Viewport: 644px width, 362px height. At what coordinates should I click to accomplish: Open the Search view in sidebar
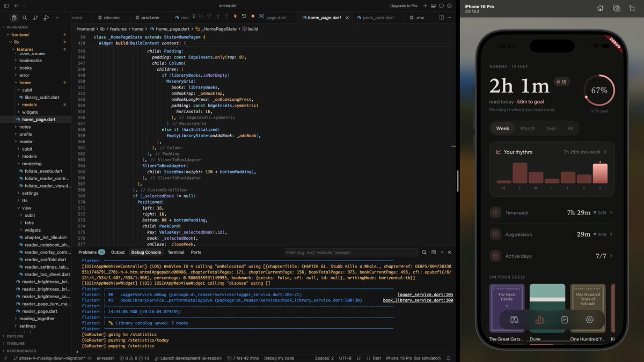coord(25,18)
